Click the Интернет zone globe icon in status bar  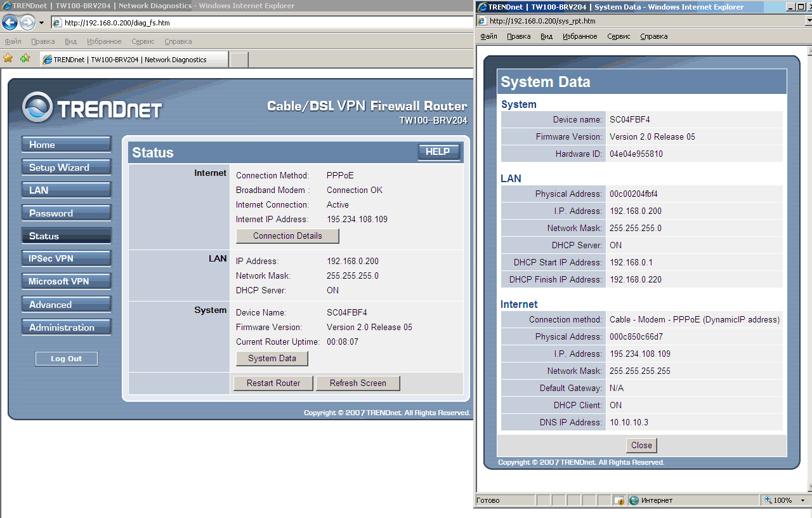pyautogui.click(x=633, y=501)
